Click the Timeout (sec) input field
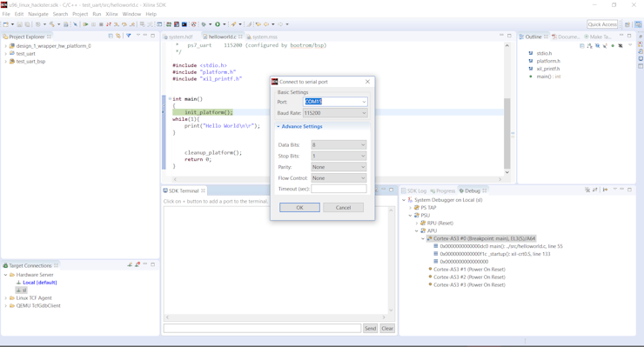Screen dimensions: 644x347 point(339,189)
